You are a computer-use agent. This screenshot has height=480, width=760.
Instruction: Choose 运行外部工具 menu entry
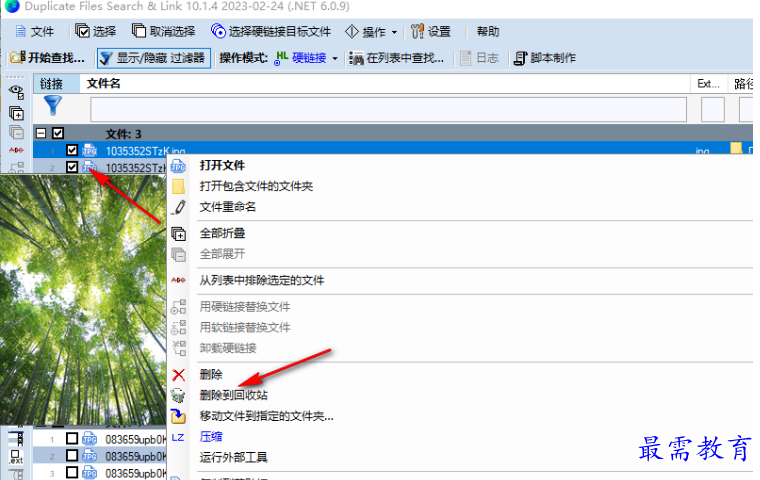[x=233, y=457]
